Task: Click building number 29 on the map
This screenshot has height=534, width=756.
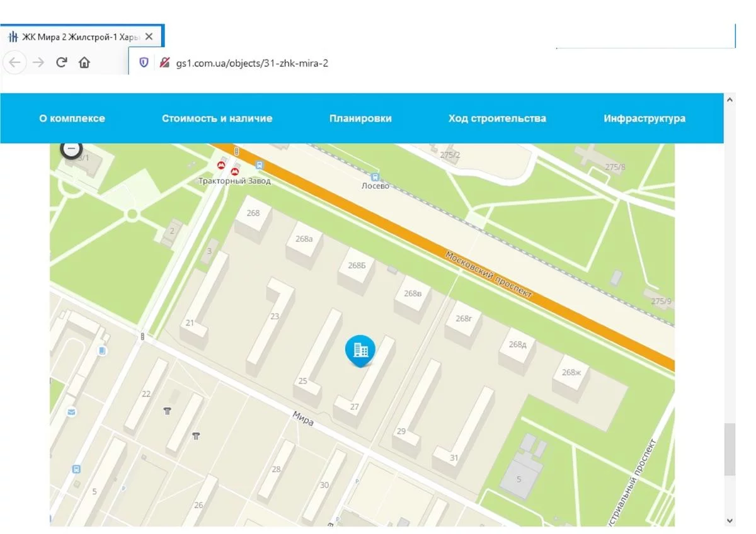Action: point(401,431)
